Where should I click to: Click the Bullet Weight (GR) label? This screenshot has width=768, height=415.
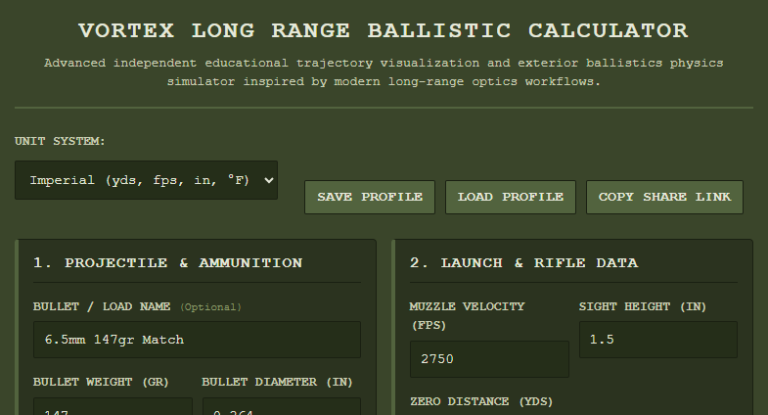point(101,382)
